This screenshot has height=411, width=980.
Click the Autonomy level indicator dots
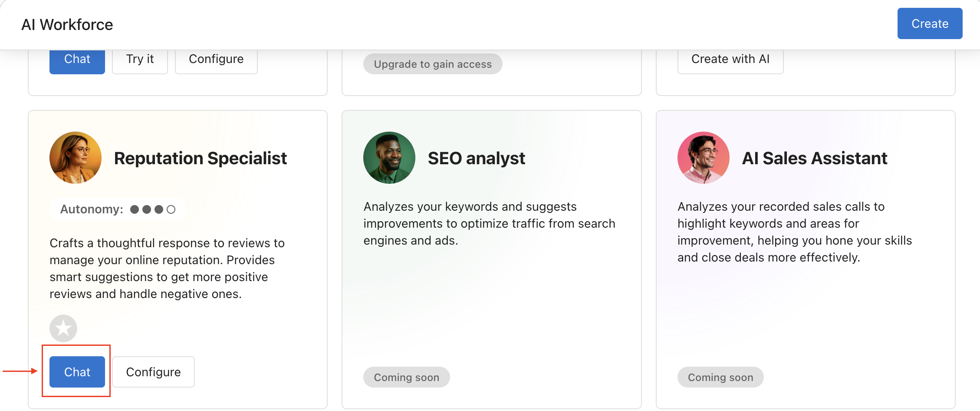153,209
